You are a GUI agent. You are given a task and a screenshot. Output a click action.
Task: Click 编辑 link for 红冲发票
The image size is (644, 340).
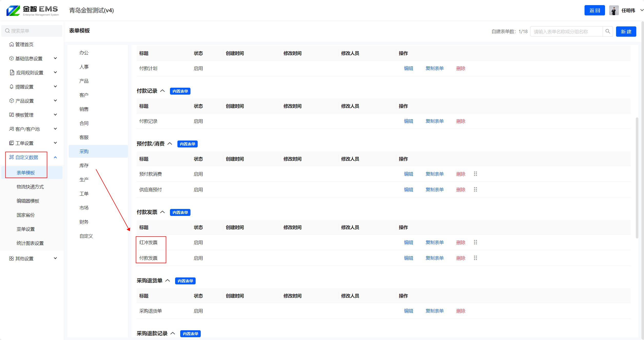408,243
